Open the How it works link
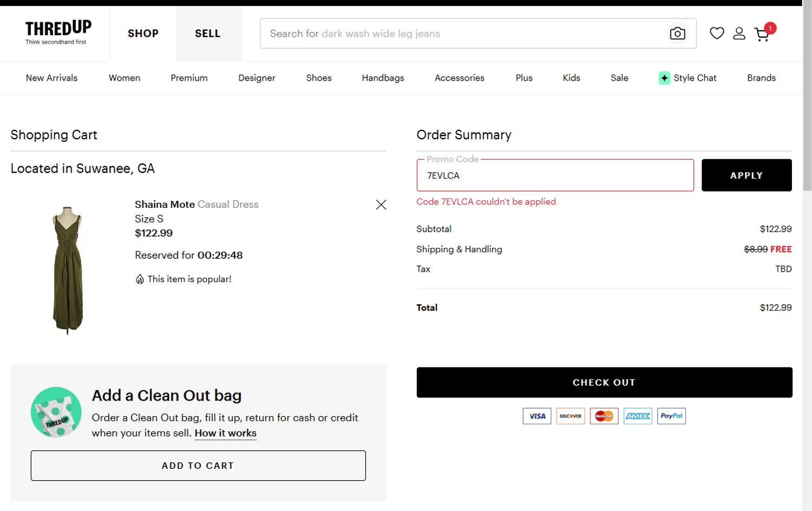Image resolution: width=812 pixels, height=511 pixels. 225,433
